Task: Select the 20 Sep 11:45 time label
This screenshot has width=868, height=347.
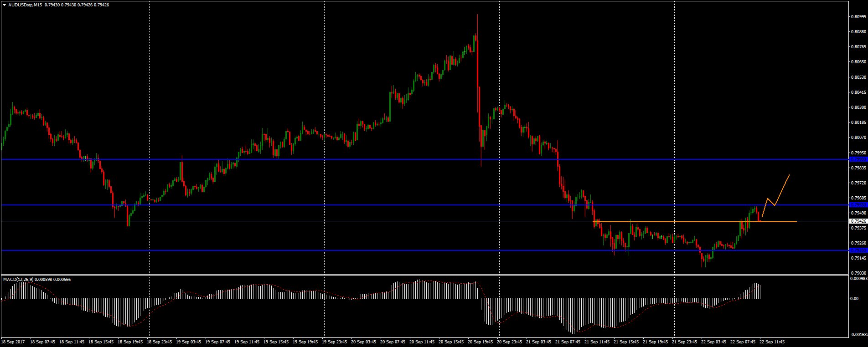Action: click(x=423, y=341)
